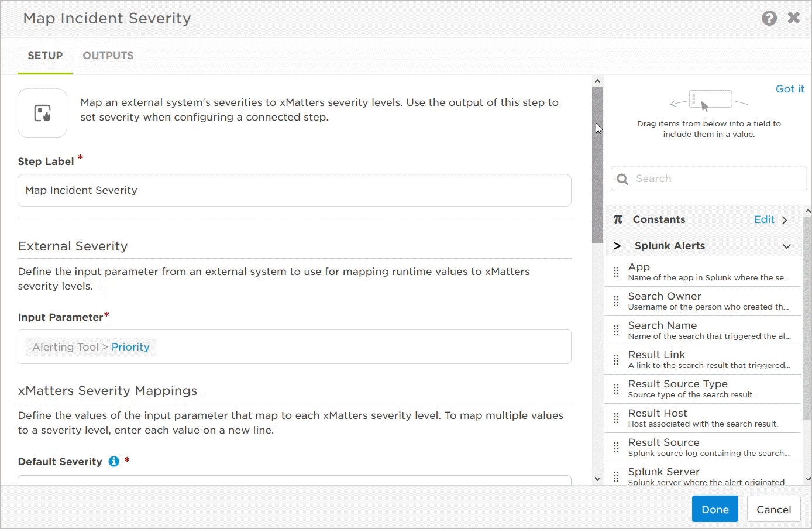This screenshot has width=812, height=529.
Task: Expand Constants with the right chevron
Action: pos(785,220)
